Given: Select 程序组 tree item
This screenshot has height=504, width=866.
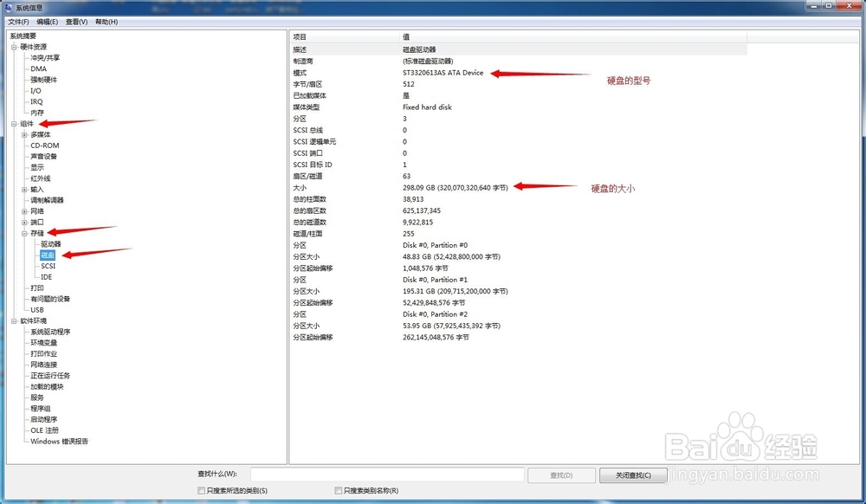Looking at the screenshot, I should 41,409.
